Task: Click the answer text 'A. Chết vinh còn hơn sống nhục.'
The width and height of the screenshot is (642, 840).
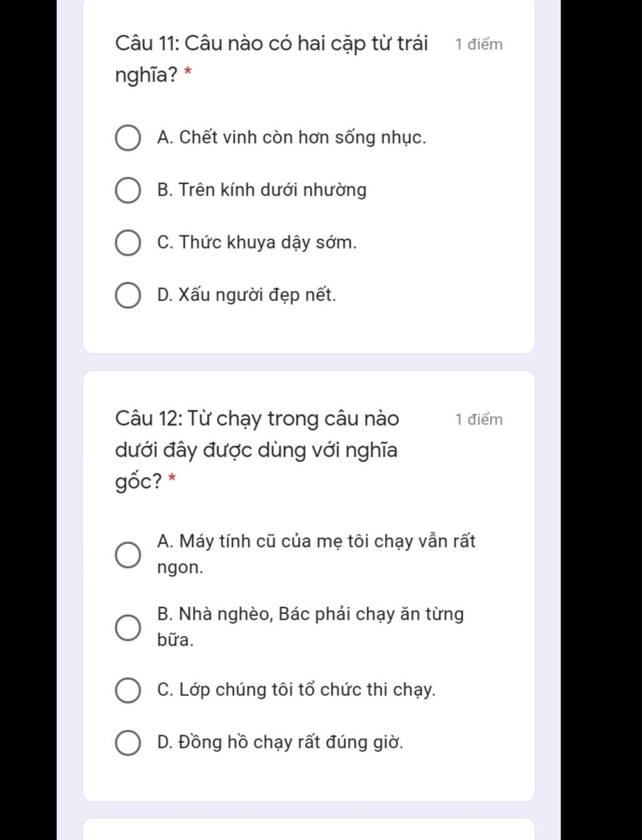Action: pos(292,137)
